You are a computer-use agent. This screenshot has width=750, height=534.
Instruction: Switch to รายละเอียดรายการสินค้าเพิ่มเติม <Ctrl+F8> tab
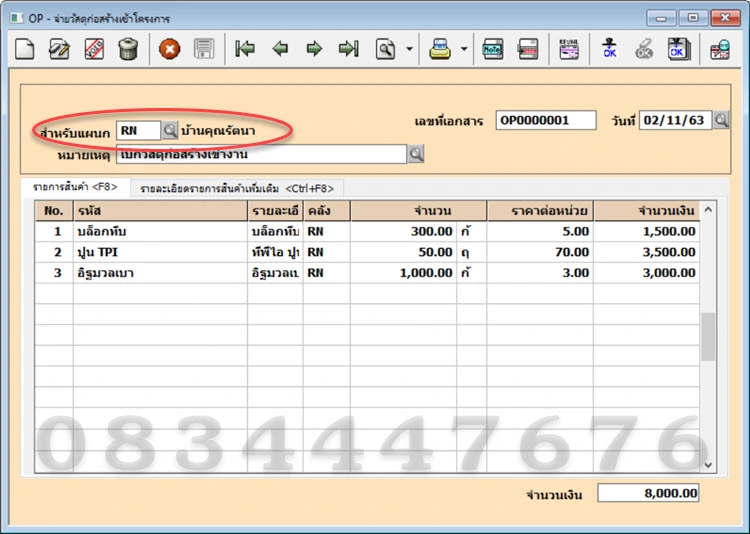[237, 189]
